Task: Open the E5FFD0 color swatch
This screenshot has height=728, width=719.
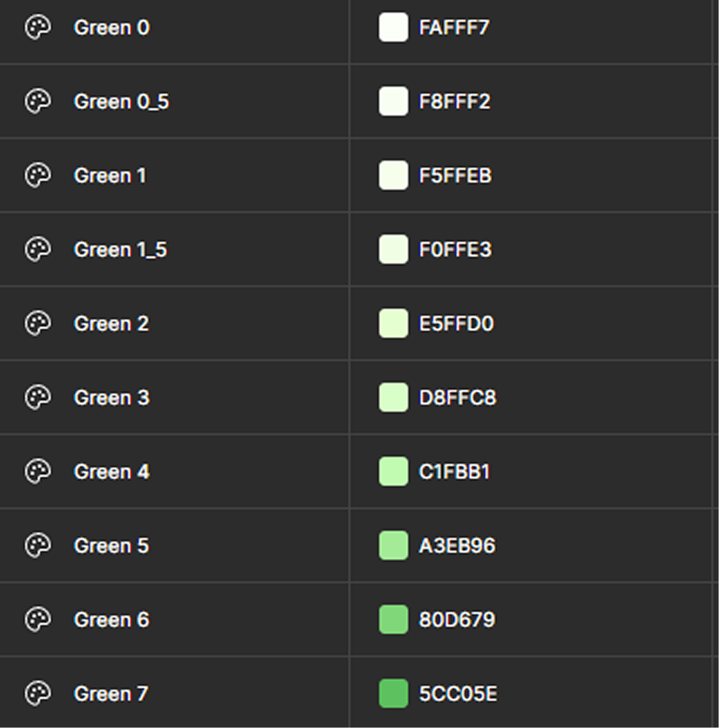Action: 393,324
